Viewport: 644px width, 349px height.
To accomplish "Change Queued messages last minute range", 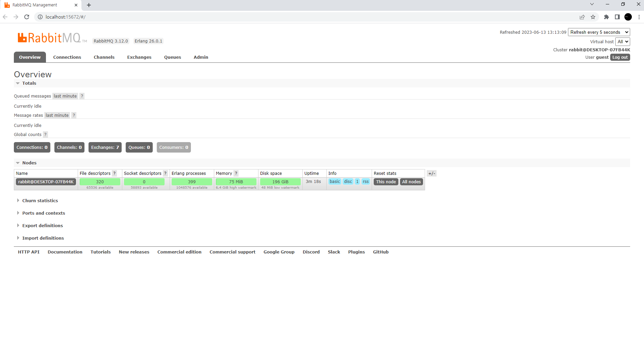I will click(65, 96).
